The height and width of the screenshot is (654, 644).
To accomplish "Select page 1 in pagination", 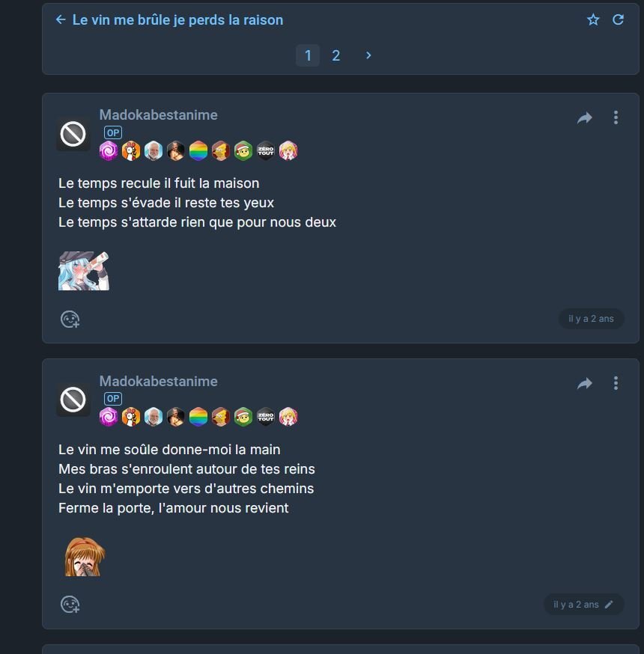I will click(308, 55).
